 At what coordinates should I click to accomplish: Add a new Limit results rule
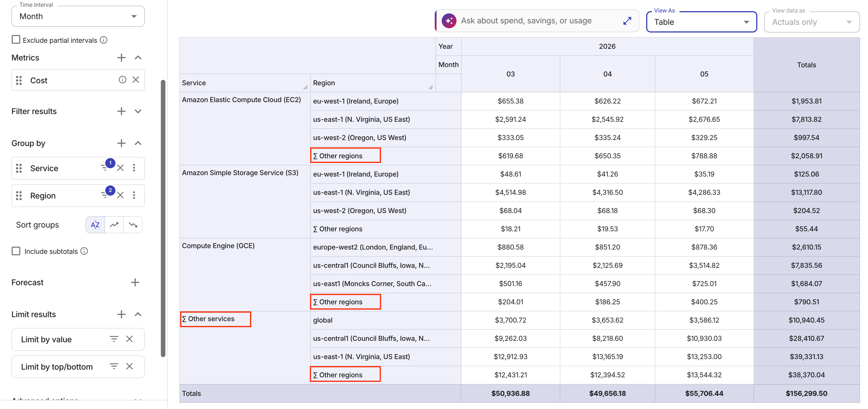point(121,314)
